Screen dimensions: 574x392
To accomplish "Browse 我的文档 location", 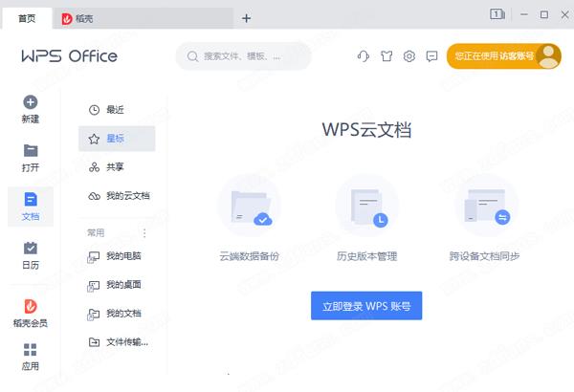I will tap(117, 314).
